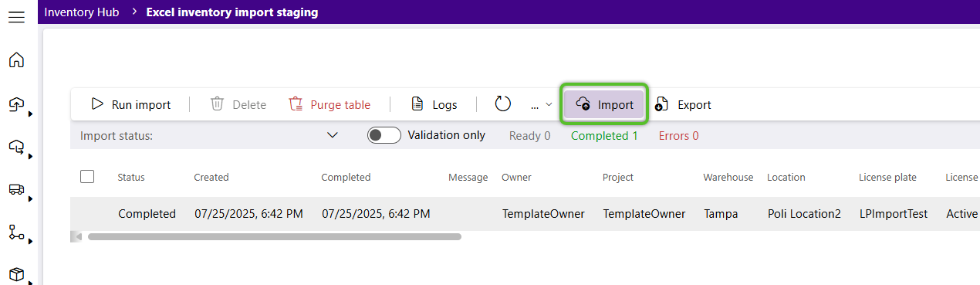The height and width of the screenshot is (285, 980).
Task: Click the Purge table button
Action: point(329,104)
